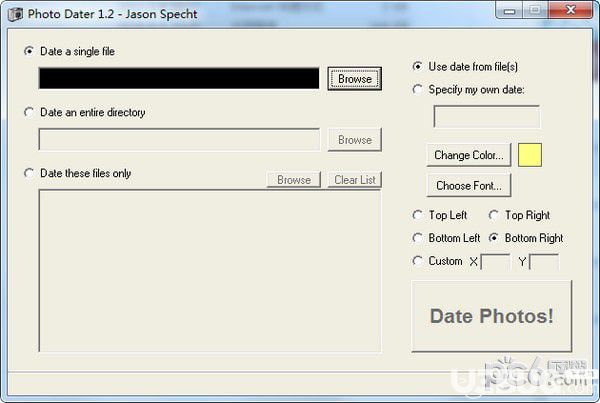Minimize the Photo Dater window
The width and height of the screenshot is (600, 403).
click(509, 10)
